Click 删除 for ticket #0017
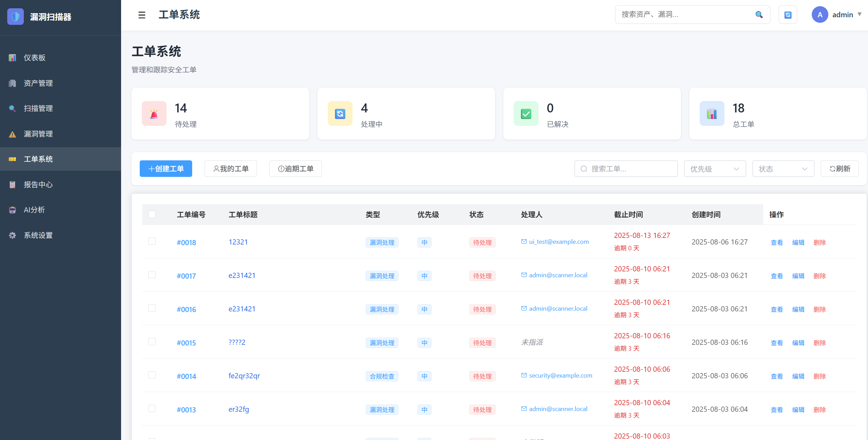Image resolution: width=868 pixels, height=440 pixels. coord(819,276)
